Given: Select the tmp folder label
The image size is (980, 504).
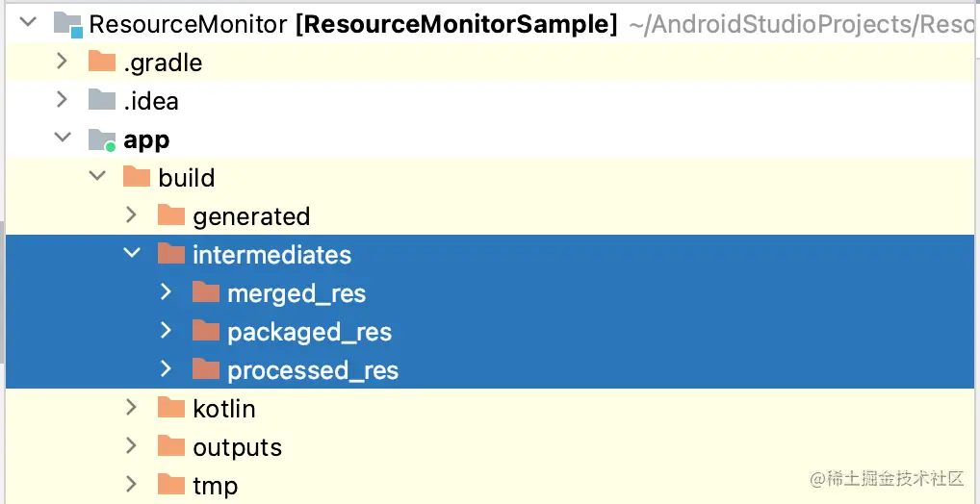Looking at the screenshot, I should 215,486.
